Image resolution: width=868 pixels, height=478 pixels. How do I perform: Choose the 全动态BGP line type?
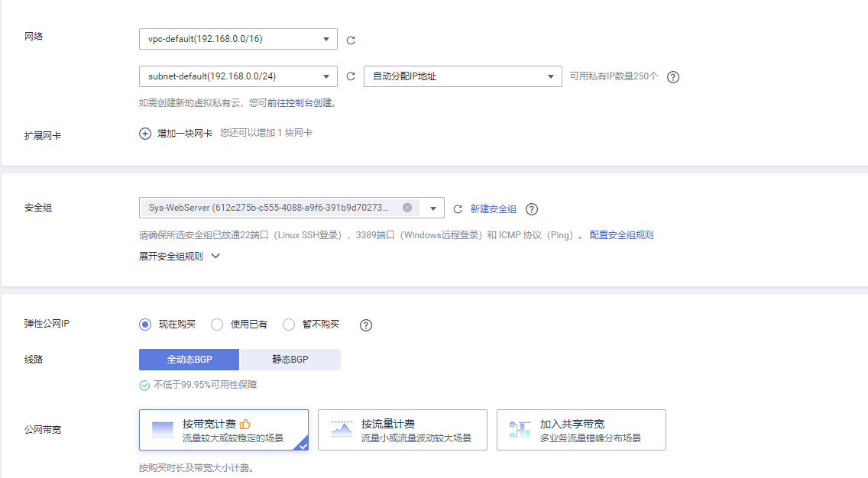(x=189, y=360)
